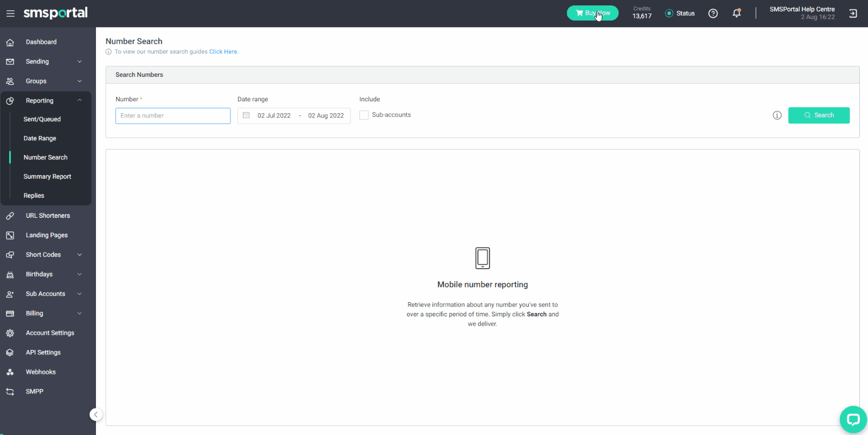Follow the Click Here guides link

pos(224,52)
